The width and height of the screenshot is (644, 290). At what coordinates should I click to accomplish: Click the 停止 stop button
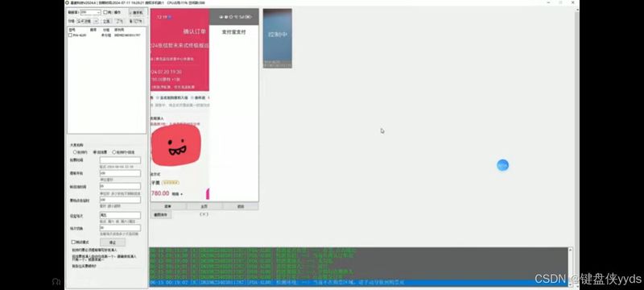(x=112, y=242)
